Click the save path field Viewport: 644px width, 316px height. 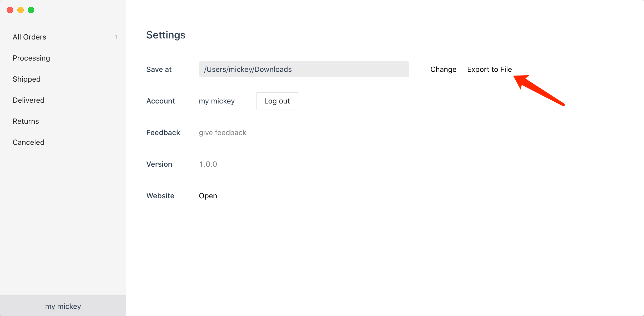pos(304,69)
